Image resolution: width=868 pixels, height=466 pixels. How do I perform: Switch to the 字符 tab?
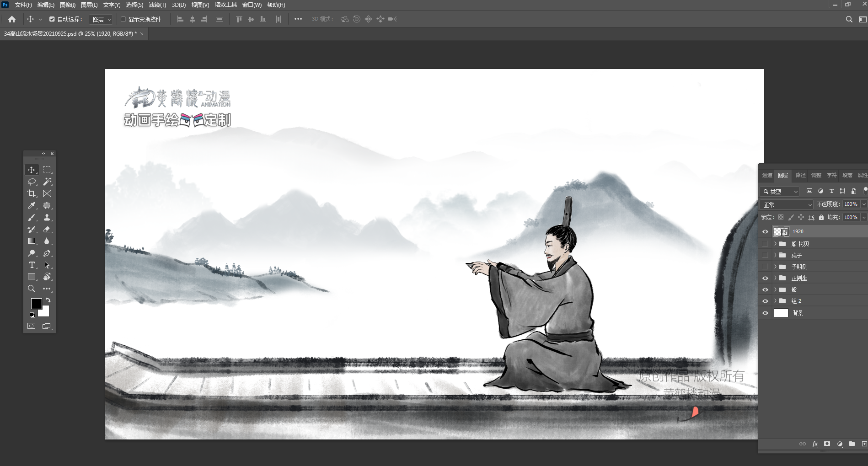click(831, 175)
